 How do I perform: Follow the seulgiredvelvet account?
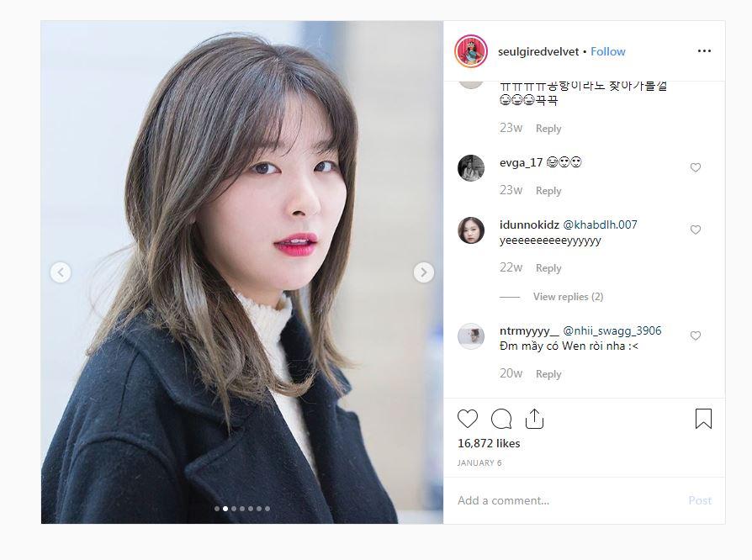pos(607,51)
